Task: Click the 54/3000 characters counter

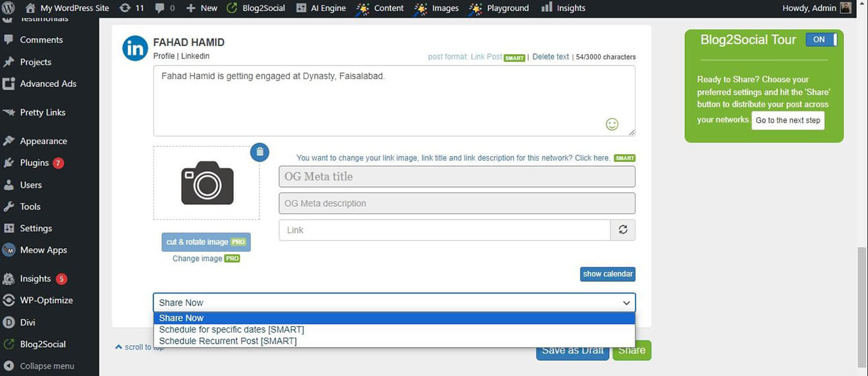Action: coord(606,57)
